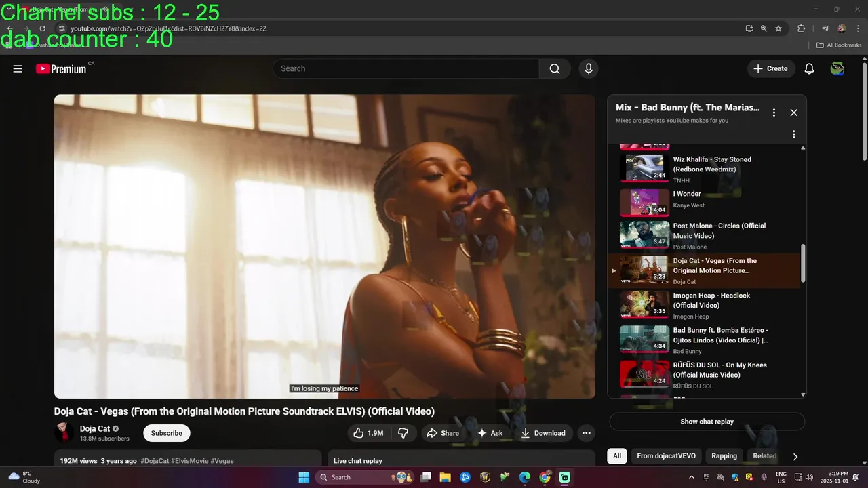Screen dimensions: 868x488
Task: Open Mix playlist header options menu
Action: pyautogui.click(x=774, y=113)
